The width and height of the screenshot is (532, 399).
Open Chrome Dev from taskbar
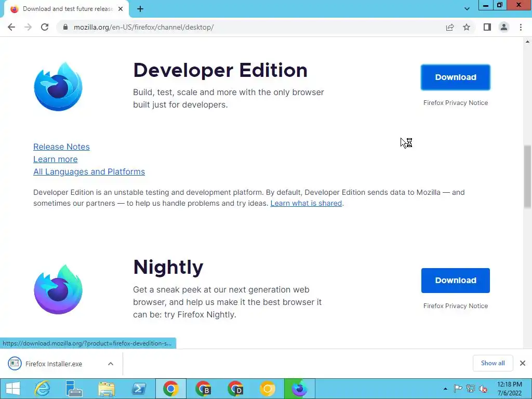click(x=235, y=389)
